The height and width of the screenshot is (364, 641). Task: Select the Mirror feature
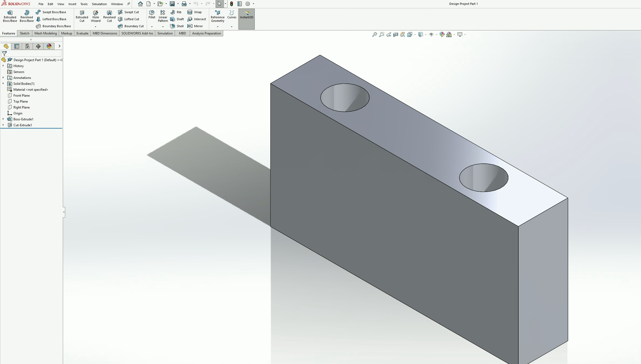pos(195,26)
